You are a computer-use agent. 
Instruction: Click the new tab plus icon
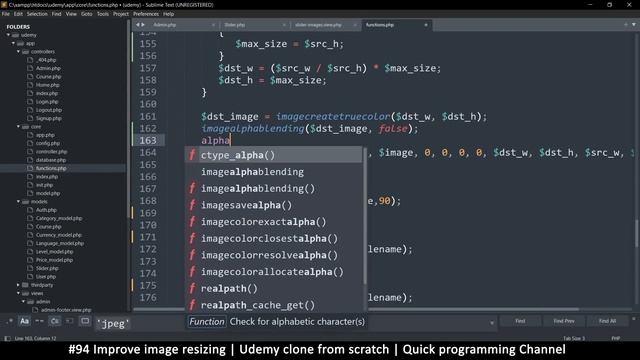pos(626,25)
